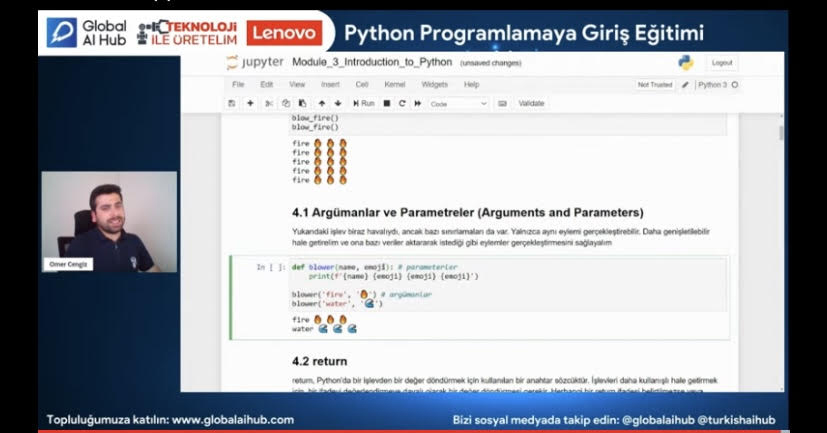Open the Kernel menu
Viewport: 827px width, 433px height.
(395, 85)
